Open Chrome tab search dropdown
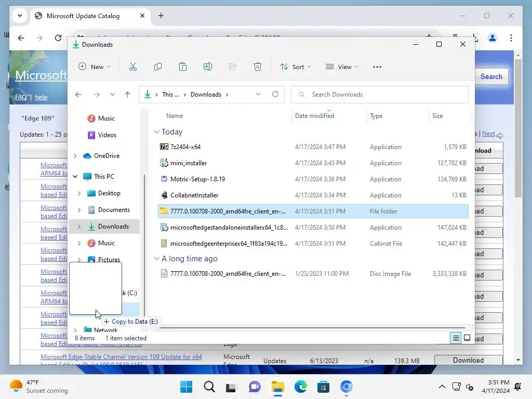 (20, 16)
